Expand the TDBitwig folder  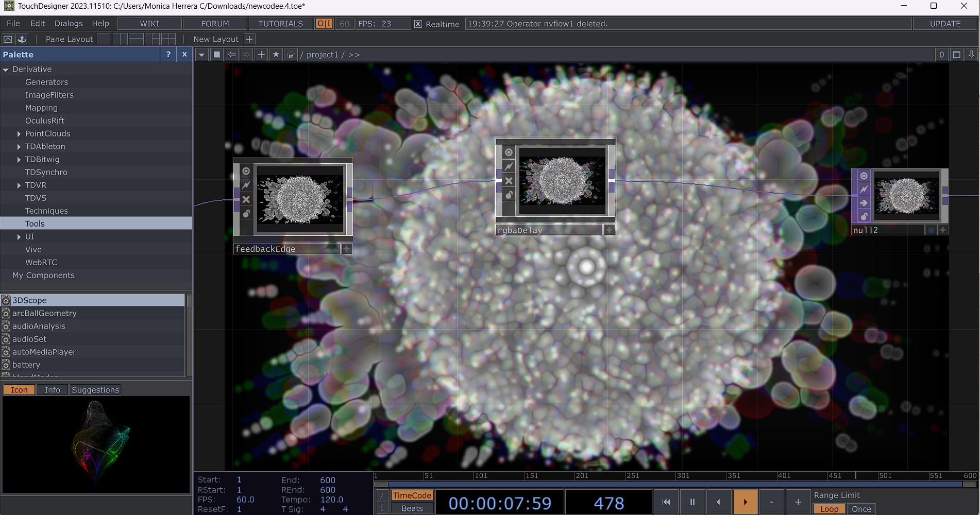click(19, 160)
